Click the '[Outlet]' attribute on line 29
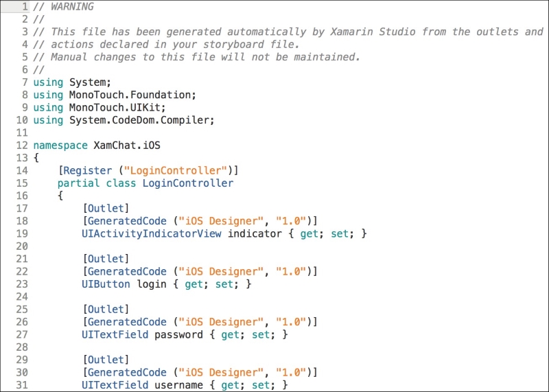 pos(106,360)
